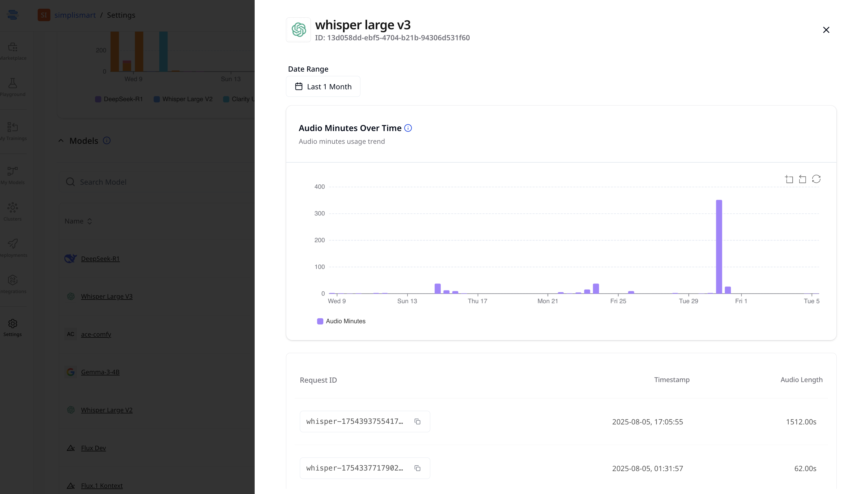
Task: Click the whisper-1754337717902 request ID field
Action: click(x=365, y=468)
